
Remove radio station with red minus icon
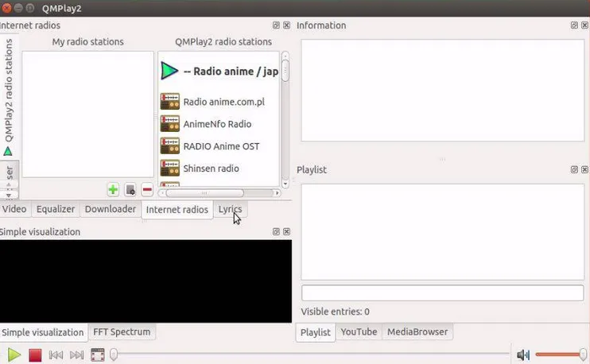tap(147, 189)
